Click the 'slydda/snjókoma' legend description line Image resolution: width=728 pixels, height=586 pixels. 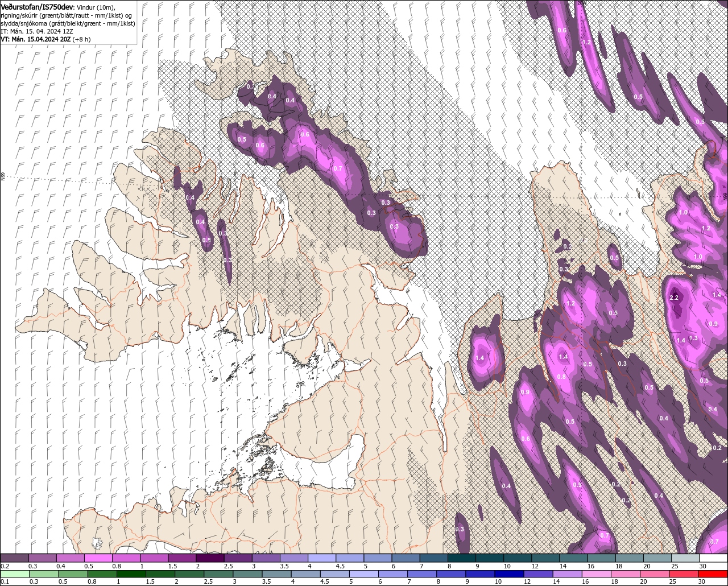click(67, 23)
